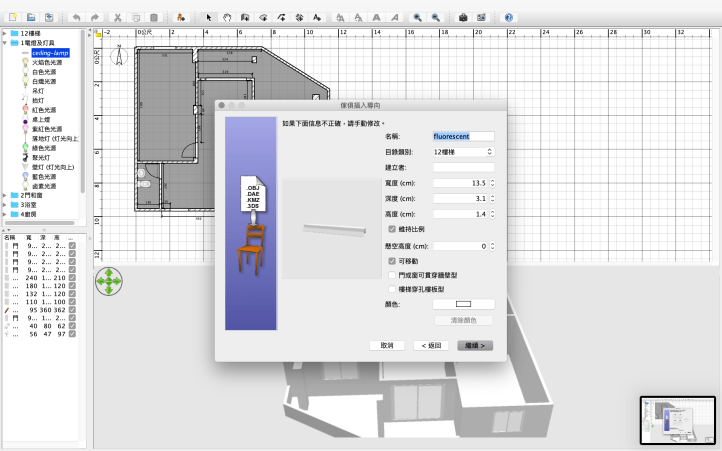
Task: Select 火焰色光源 in furniture catalog
Action: [x=45, y=62]
